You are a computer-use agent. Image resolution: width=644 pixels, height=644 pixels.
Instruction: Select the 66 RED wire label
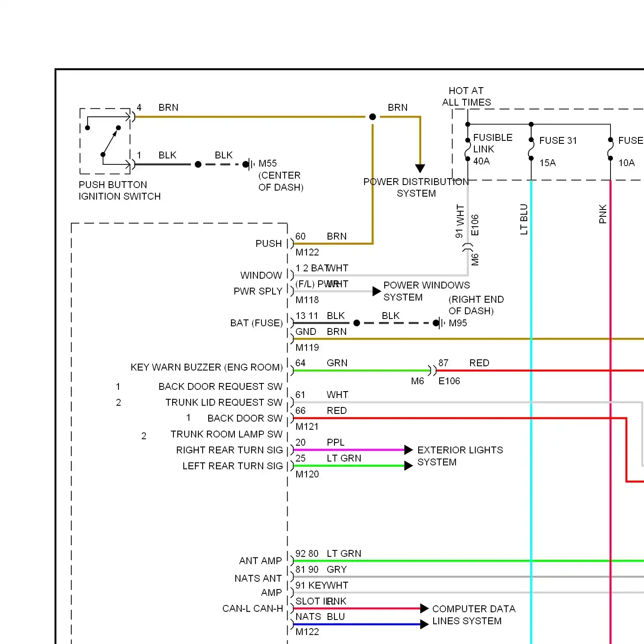tap(321, 411)
